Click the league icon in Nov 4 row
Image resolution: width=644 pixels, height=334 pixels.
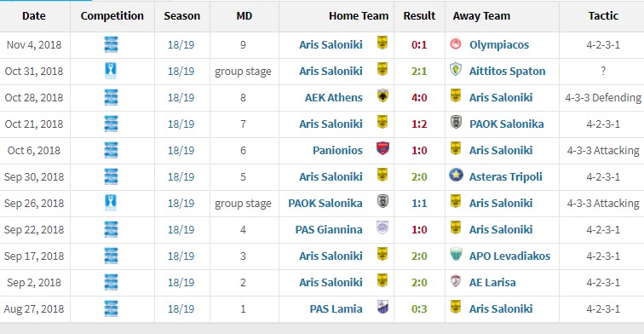click(x=111, y=44)
